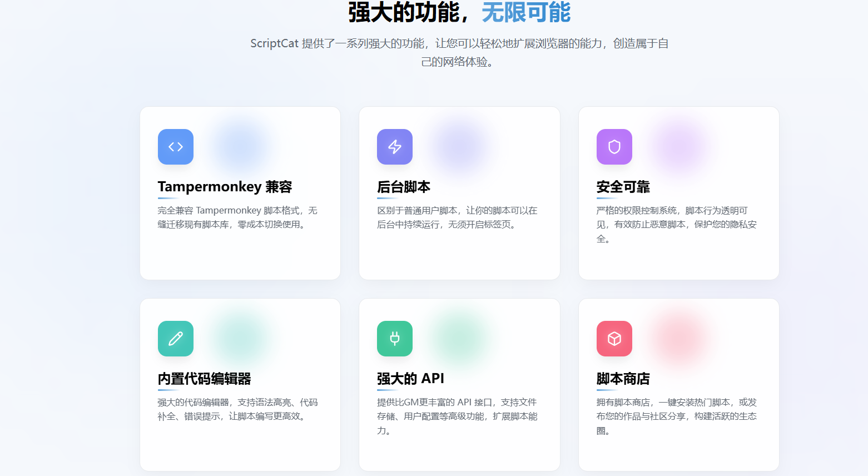Click description '强大的代码编辑器, 支持语法高亮'

coord(237,409)
